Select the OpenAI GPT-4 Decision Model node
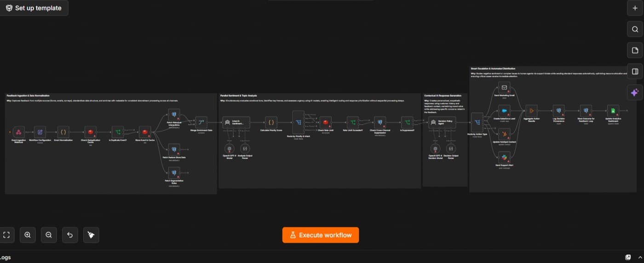This screenshot has height=263, width=644. pos(435,149)
